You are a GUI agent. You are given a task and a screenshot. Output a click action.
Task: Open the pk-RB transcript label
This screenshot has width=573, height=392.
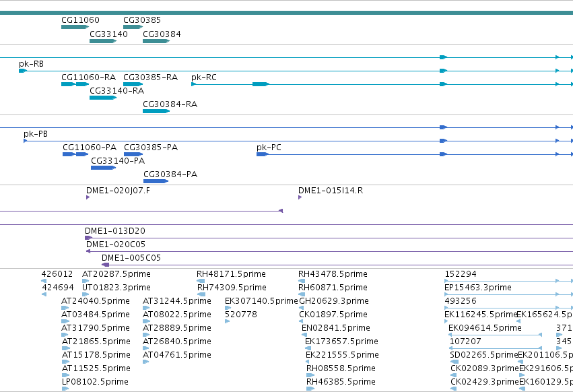32,64
